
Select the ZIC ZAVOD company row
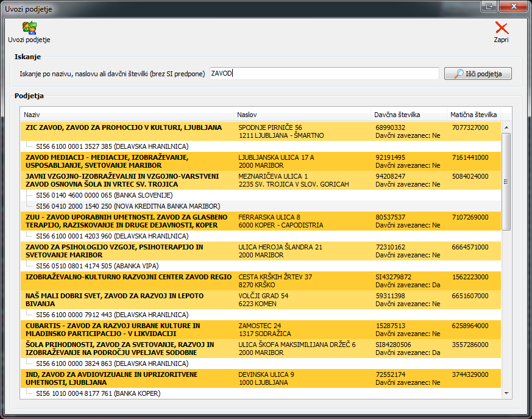click(x=128, y=131)
